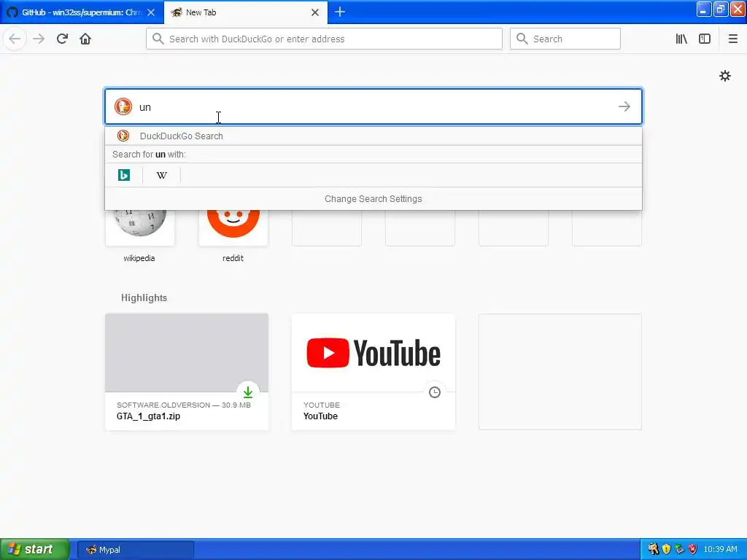Focus the address bar field
The width and height of the screenshot is (747, 560).
click(324, 39)
